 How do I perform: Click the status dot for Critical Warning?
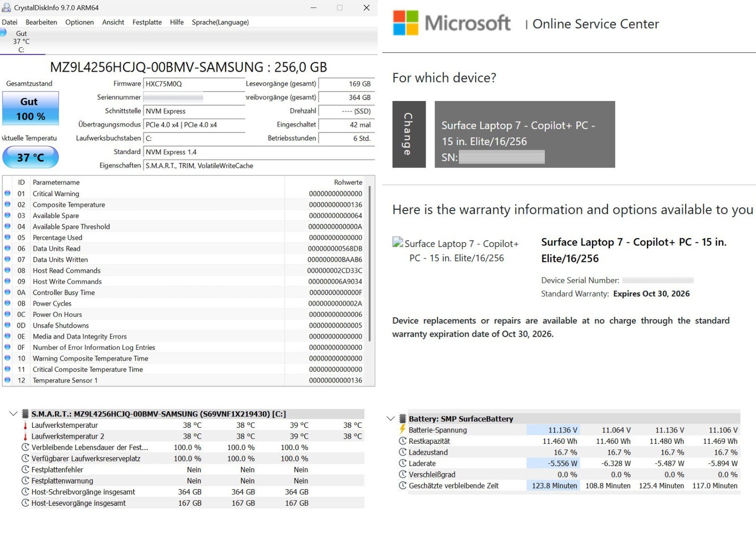click(x=8, y=193)
